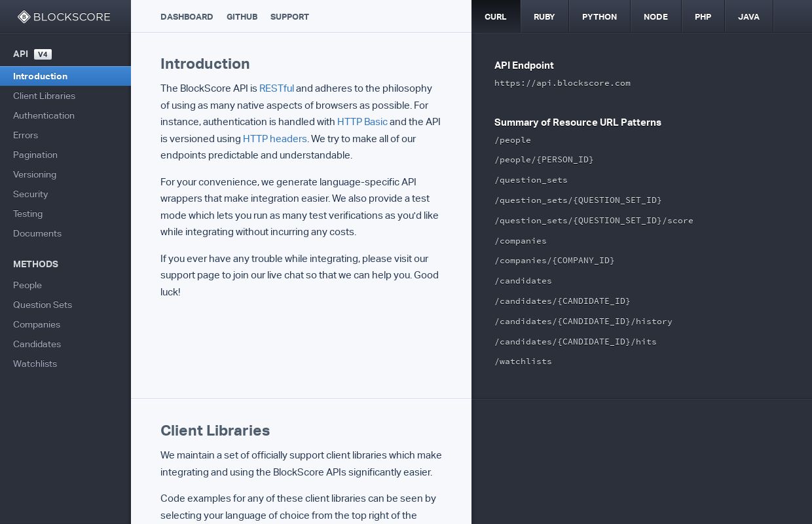
Task: Select Introduction in the sidebar
Action: coord(65,76)
